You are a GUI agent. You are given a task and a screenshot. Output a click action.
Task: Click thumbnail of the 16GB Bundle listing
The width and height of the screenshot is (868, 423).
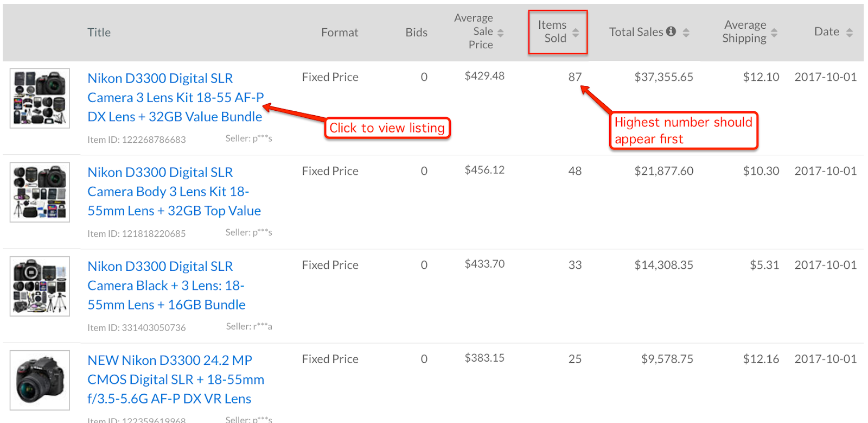click(40, 286)
